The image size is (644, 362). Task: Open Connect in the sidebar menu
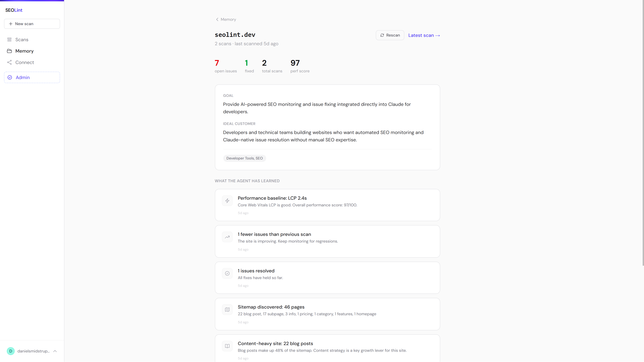24,62
